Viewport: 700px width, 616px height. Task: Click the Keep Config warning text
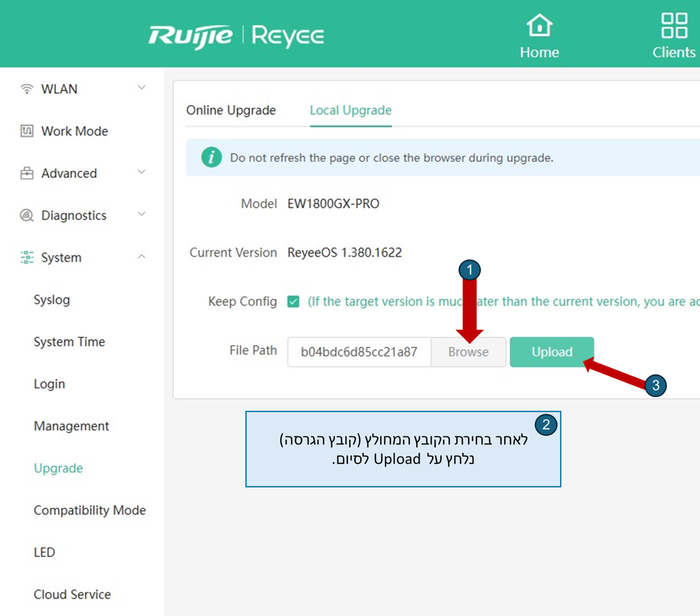[503, 302]
